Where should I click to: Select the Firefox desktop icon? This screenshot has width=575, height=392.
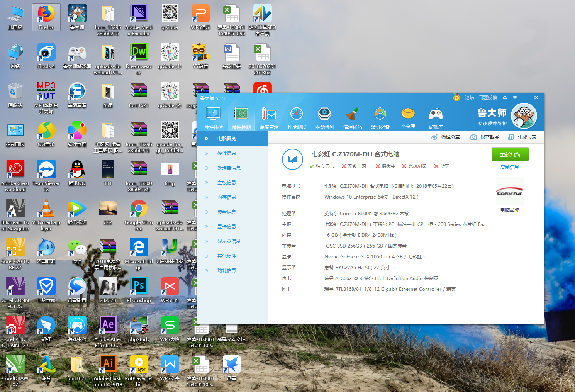(46, 17)
